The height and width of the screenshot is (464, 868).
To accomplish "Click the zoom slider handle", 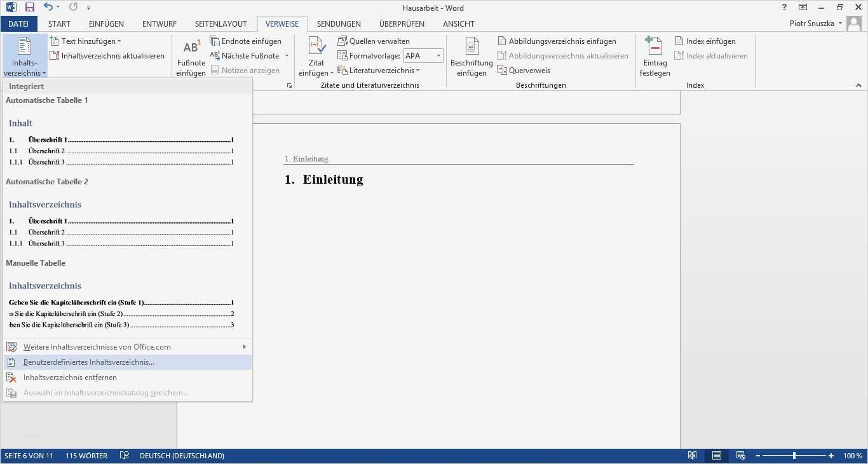I will tap(794, 456).
